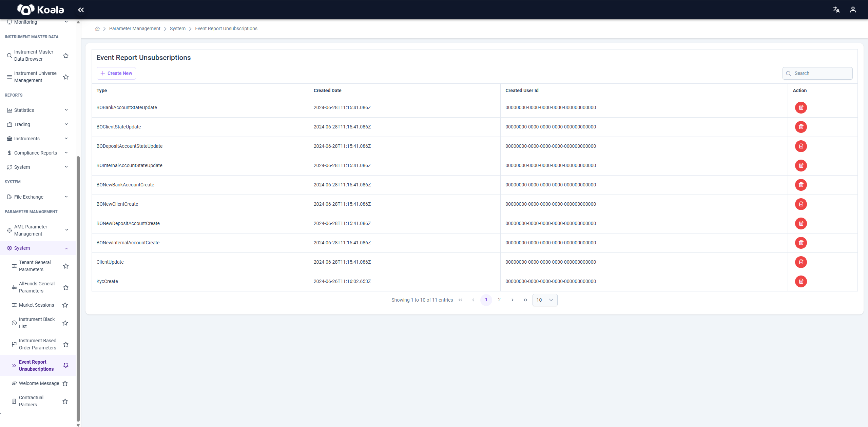The image size is (868, 427).
Task: Click the Search input field
Action: coord(817,73)
